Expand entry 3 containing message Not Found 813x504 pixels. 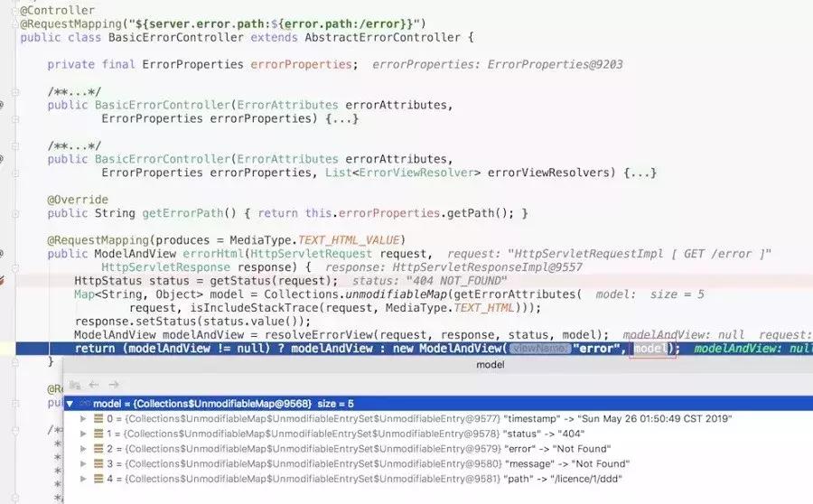point(83,463)
